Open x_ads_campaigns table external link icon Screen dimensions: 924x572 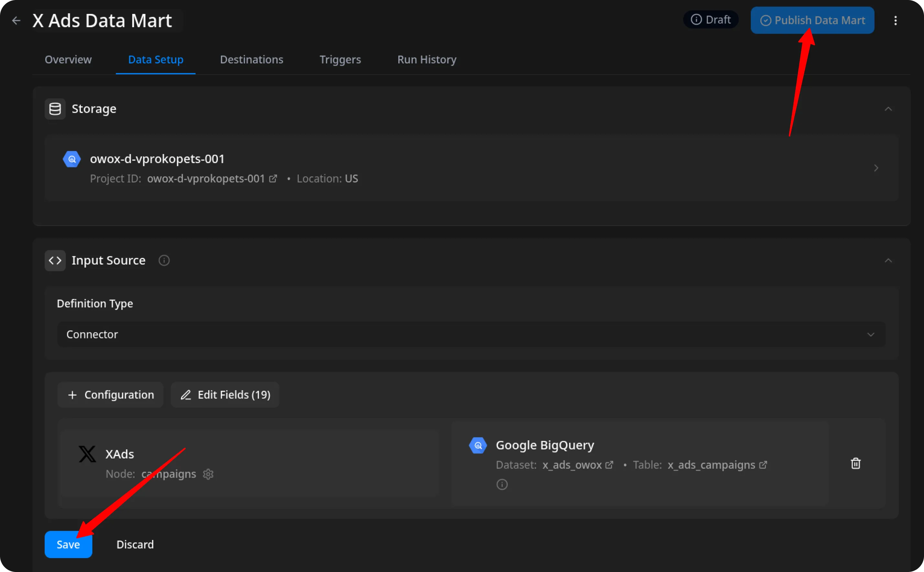pos(763,465)
